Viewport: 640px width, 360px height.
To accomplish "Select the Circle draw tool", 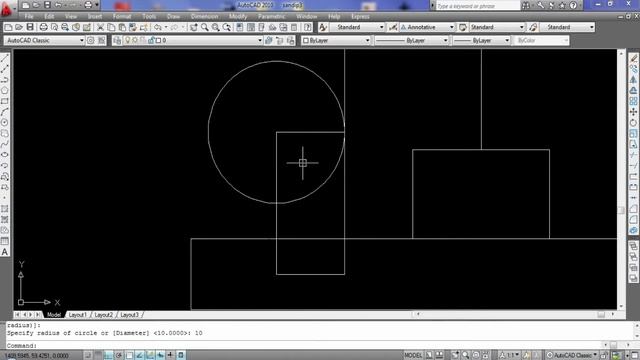I will (4, 122).
